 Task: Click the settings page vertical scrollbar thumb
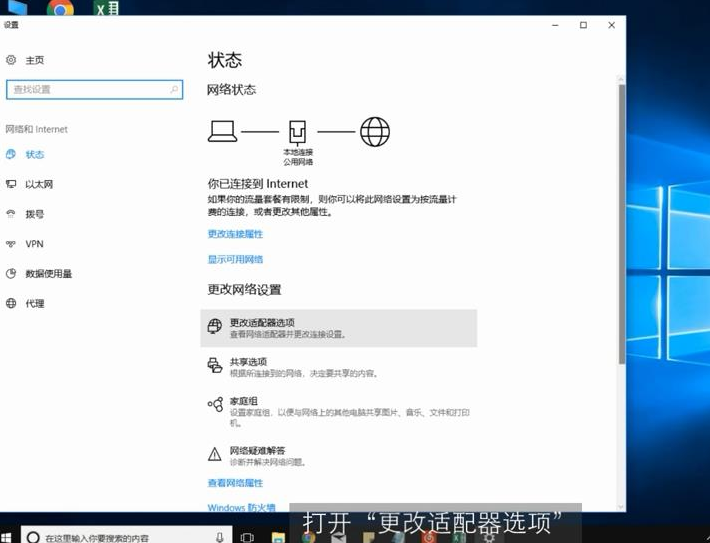click(622, 224)
